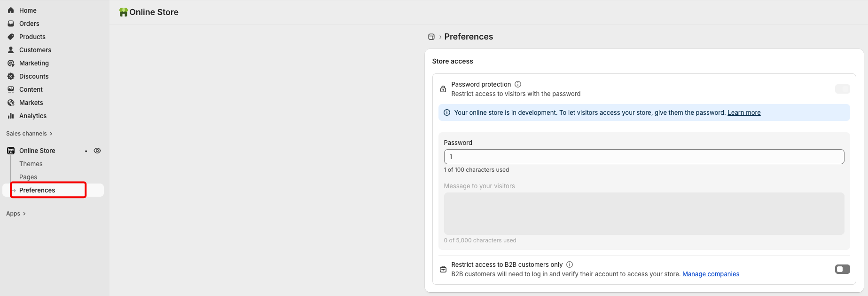Click breadcrumb store icon before Preferences
Image resolution: width=868 pixels, height=296 pixels.
coord(431,37)
